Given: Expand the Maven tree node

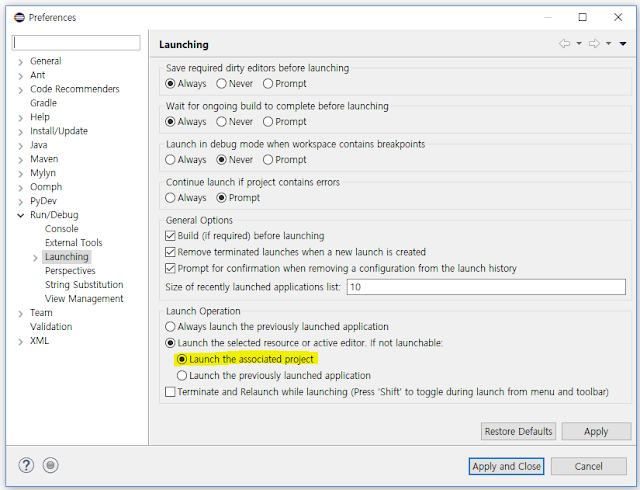Looking at the screenshot, I should click(x=20, y=160).
